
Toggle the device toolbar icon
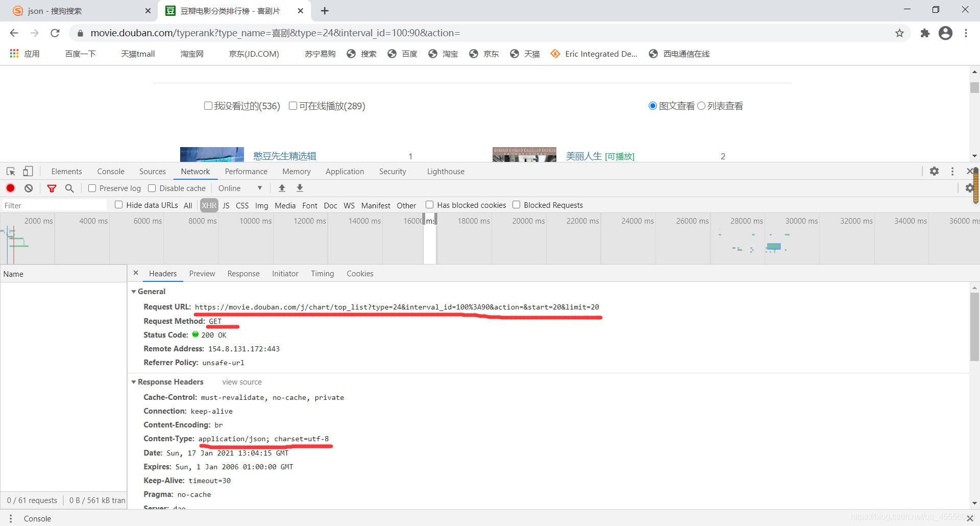(x=28, y=172)
